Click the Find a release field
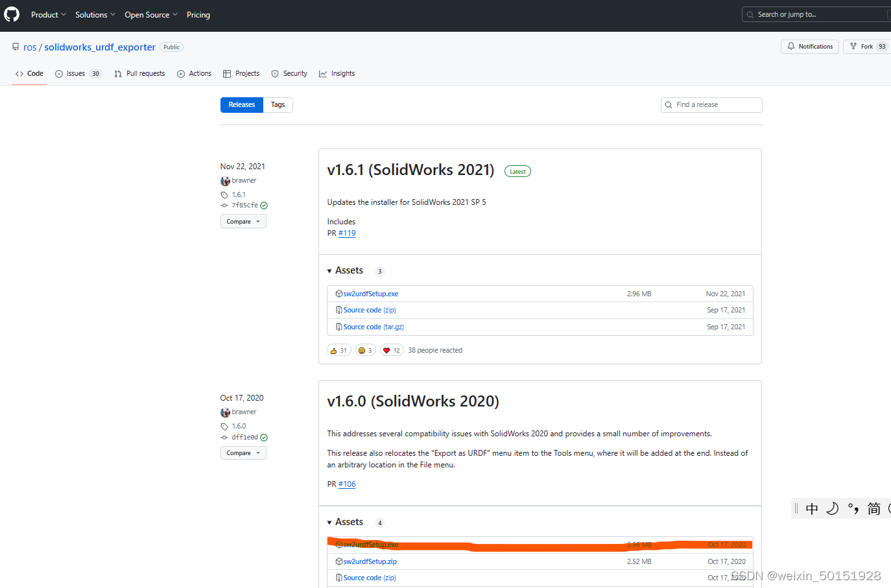Image resolution: width=891 pixels, height=588 pixels. [x=711, y=105]
